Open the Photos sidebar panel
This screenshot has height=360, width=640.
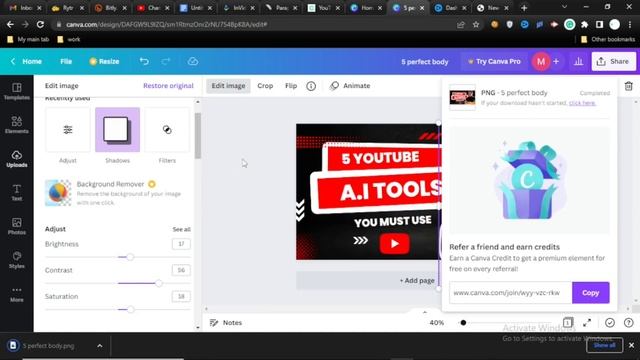coord(17,226)
